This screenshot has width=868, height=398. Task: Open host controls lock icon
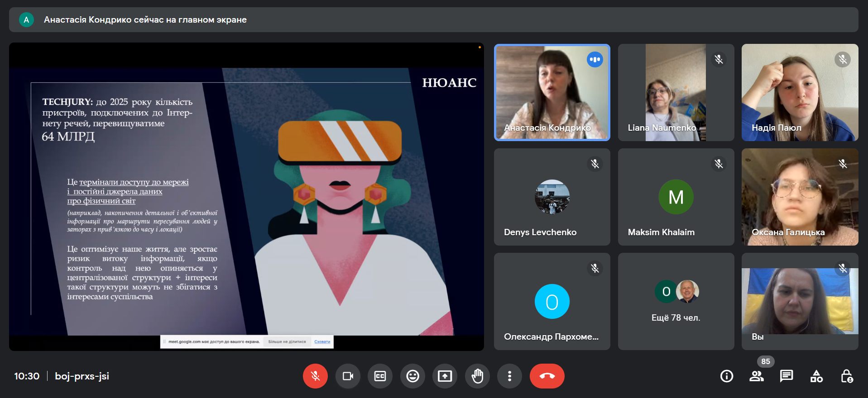[x=847, y=376]
